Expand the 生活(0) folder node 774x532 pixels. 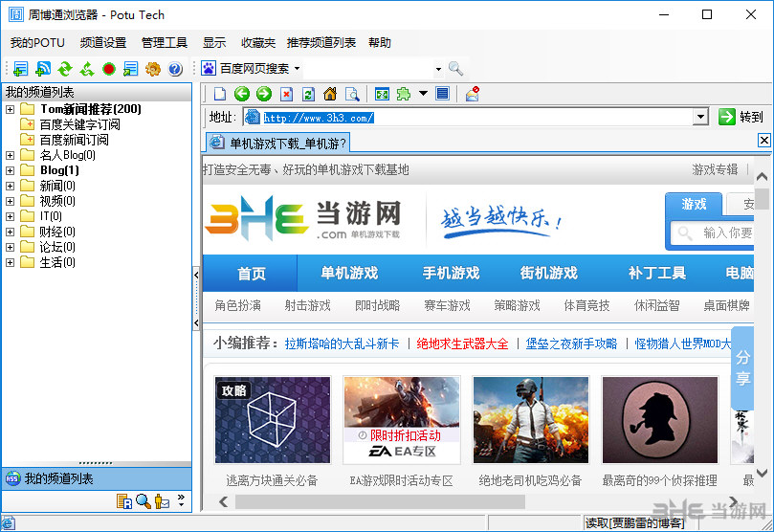pos(10,262)
